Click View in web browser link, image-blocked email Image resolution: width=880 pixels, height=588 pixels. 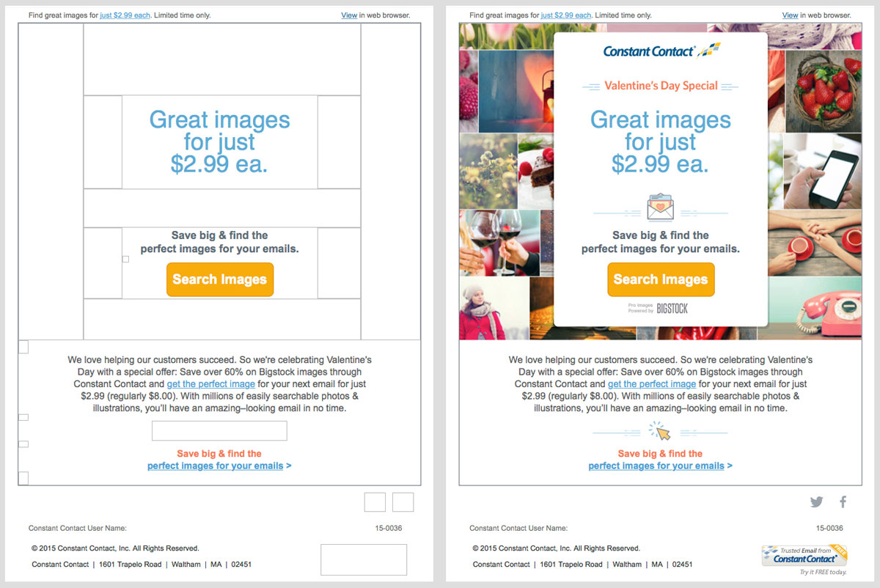tap(349, 15)
